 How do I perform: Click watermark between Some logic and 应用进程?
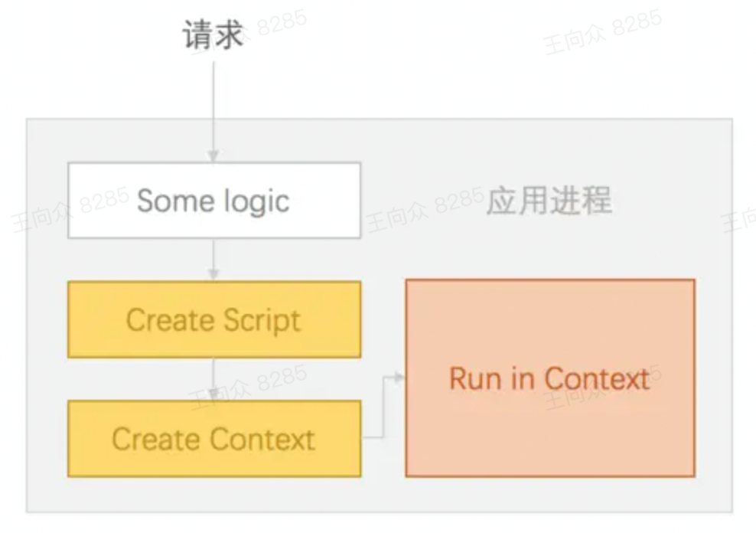pos(425,209)
